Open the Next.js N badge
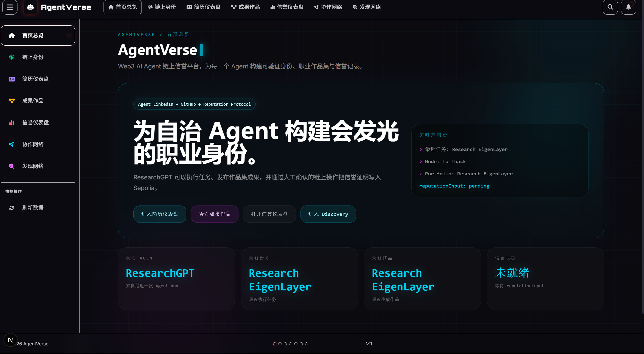The width and height of the screenshot is (644, 354). [x=10, y=340]
